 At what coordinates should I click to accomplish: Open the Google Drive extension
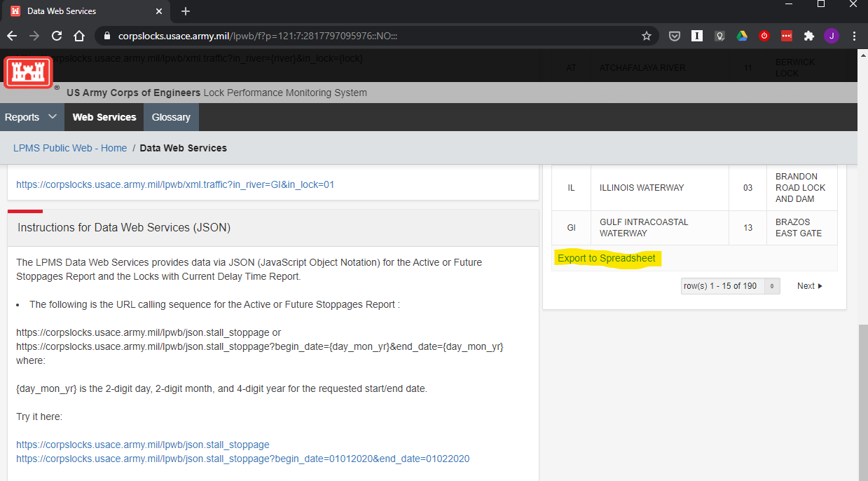(x=742, y=36)
